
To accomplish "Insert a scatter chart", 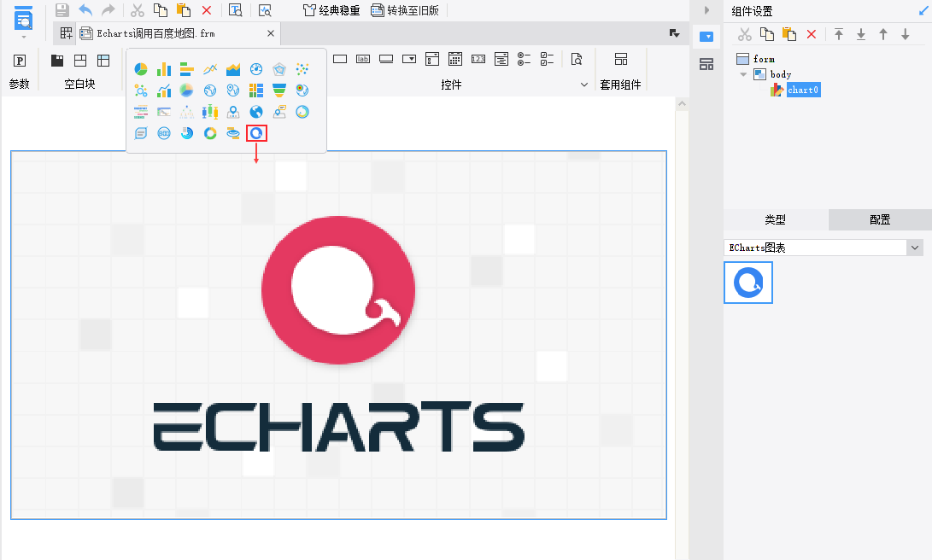I will click(302, 69).
